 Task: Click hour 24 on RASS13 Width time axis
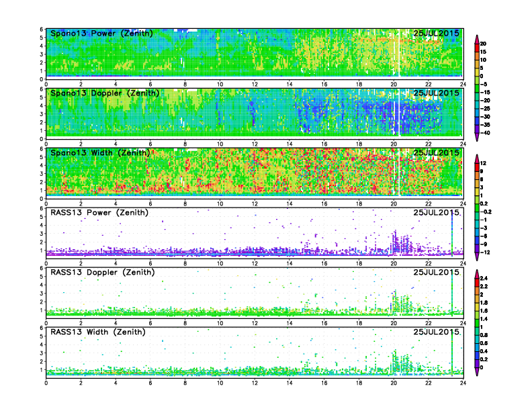pyautogui.click(x=463, y=383)
